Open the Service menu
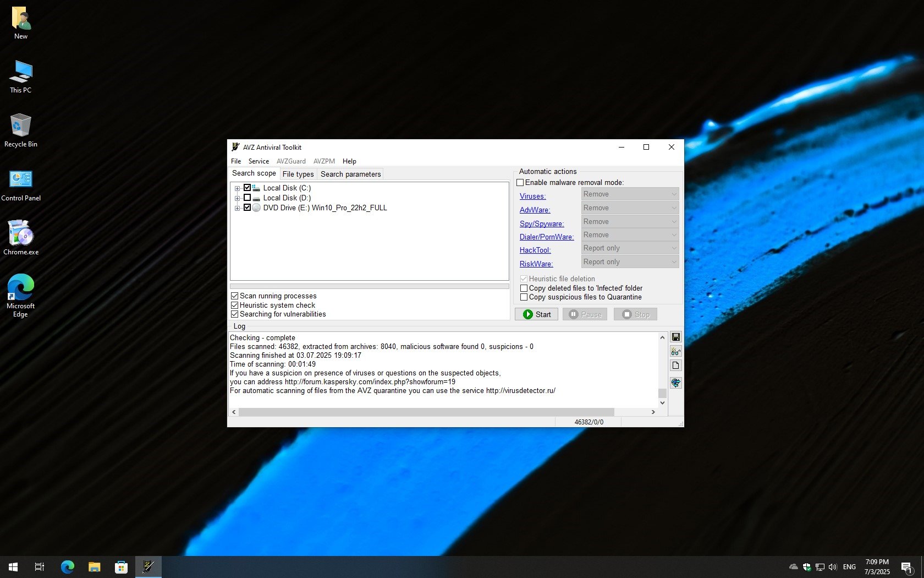The width and height of the screenshot is (924, 578). [x=258, y=161]
